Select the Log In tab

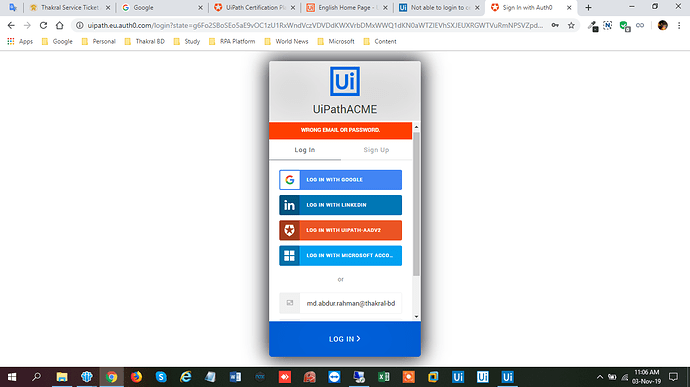pos(305,150)
